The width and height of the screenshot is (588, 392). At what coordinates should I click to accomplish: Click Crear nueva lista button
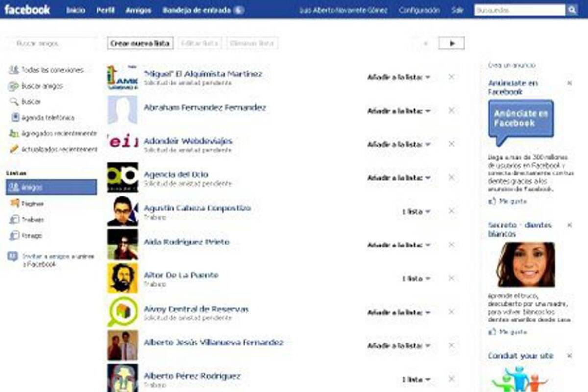140,43
